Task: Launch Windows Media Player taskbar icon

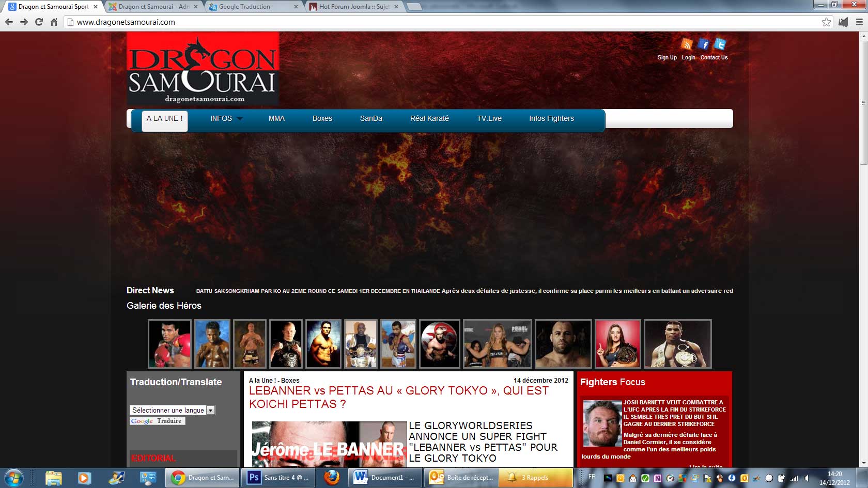Action: click(84, 478)
